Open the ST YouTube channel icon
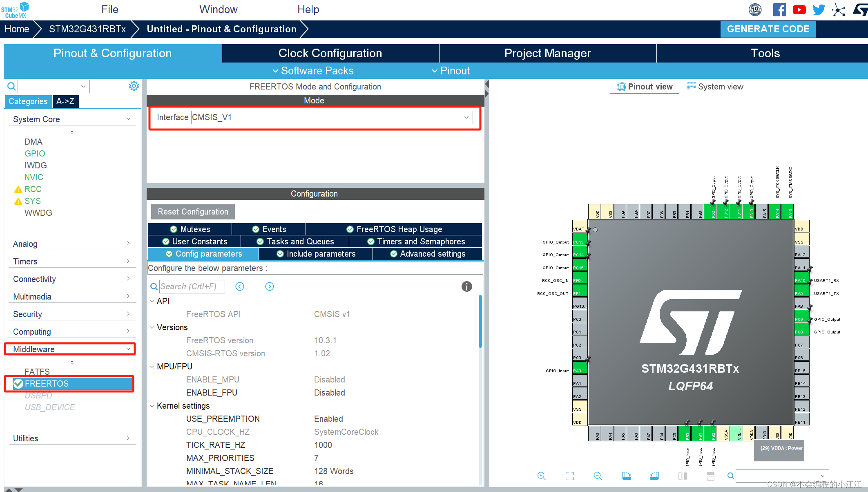868x492 pixels. [x=799, y=10]
